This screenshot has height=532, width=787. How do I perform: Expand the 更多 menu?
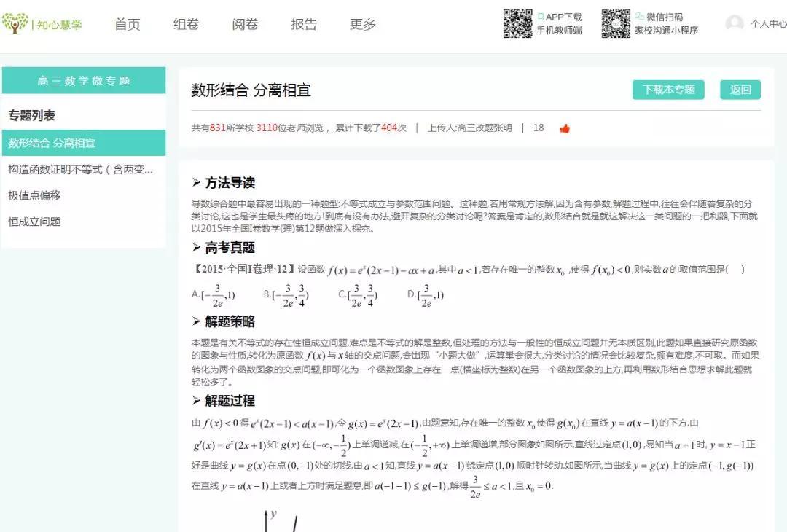pos(363,24)
